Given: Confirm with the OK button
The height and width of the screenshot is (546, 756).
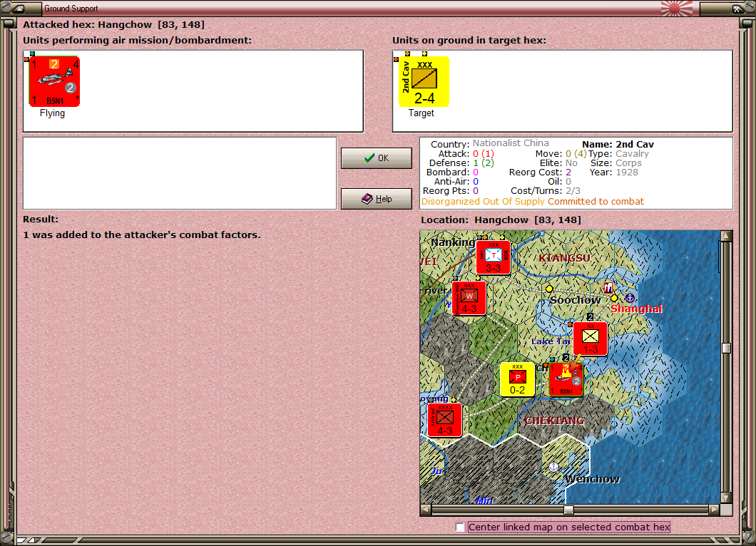Looking at the screenshot, I should [377, 158].
